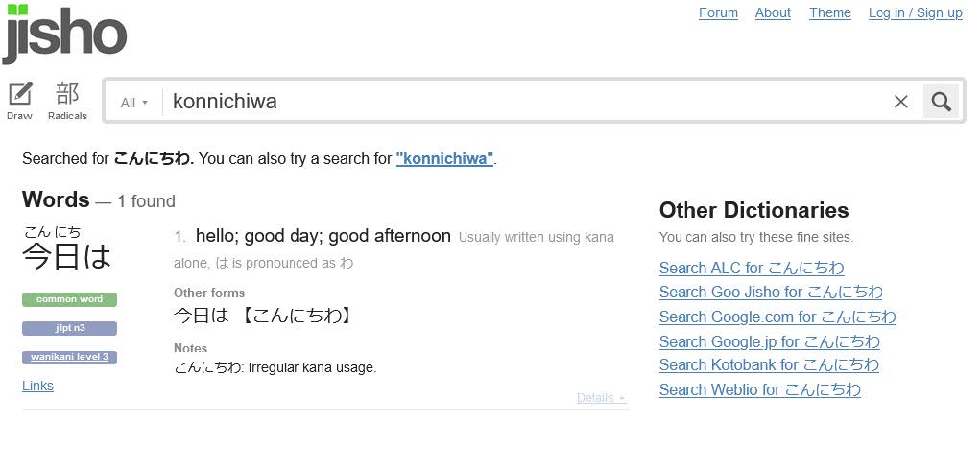The height and width of the screenshot is (469, 980).
Task: Clear the search box with the X icon
Action: pos(900,101)
